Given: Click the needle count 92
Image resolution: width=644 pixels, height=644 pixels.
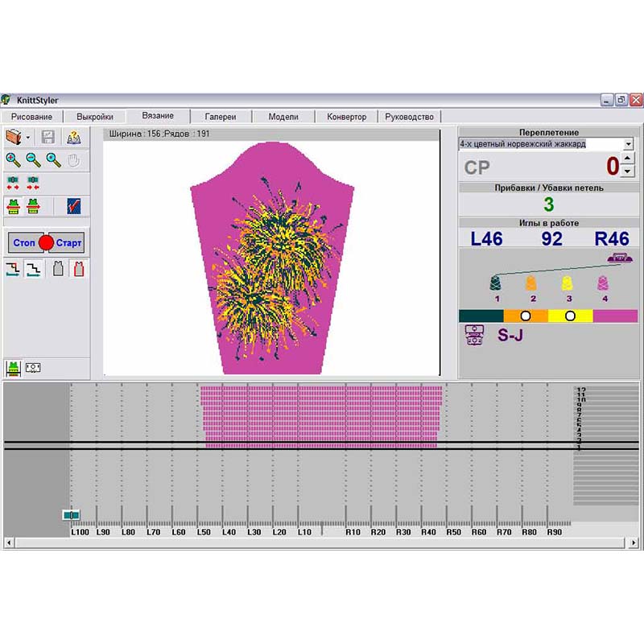Looking at the screenshot, I should click(551, 238).
